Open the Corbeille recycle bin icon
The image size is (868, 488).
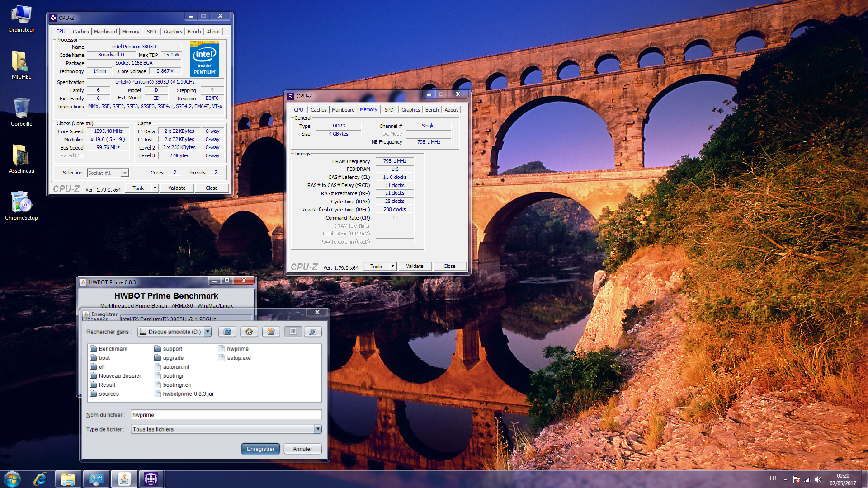[x=21, y=113]
